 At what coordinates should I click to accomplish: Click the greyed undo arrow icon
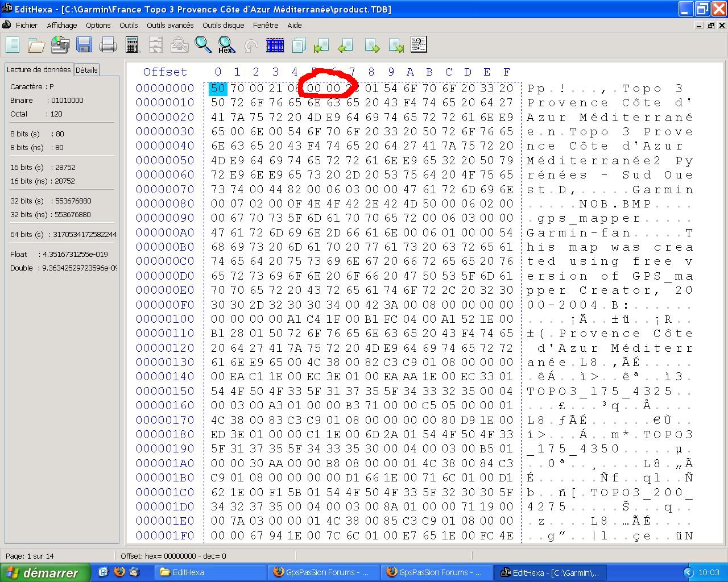251,45
